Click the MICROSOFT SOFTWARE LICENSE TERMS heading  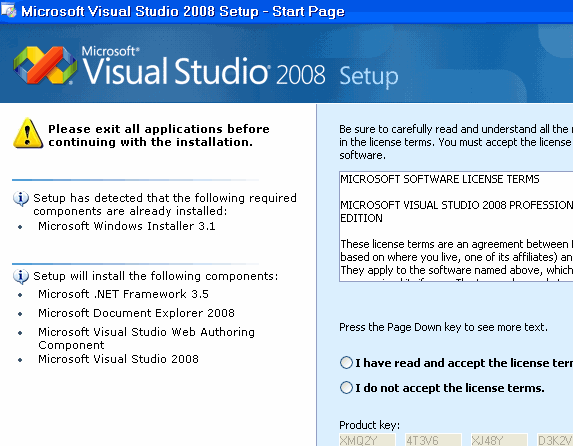point(440,179)
